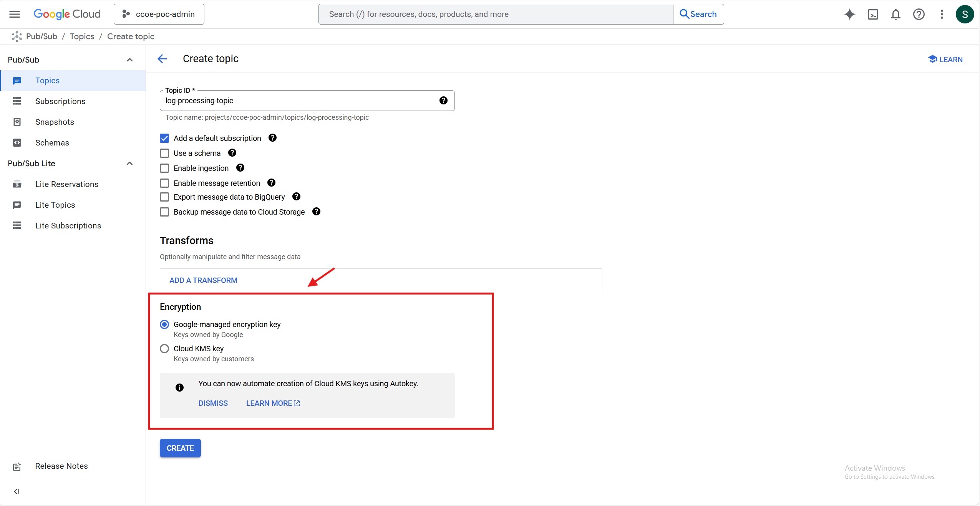Click help icon next to Enable ingestion
This screenshot has width=980, height=506.
[240, 168]
